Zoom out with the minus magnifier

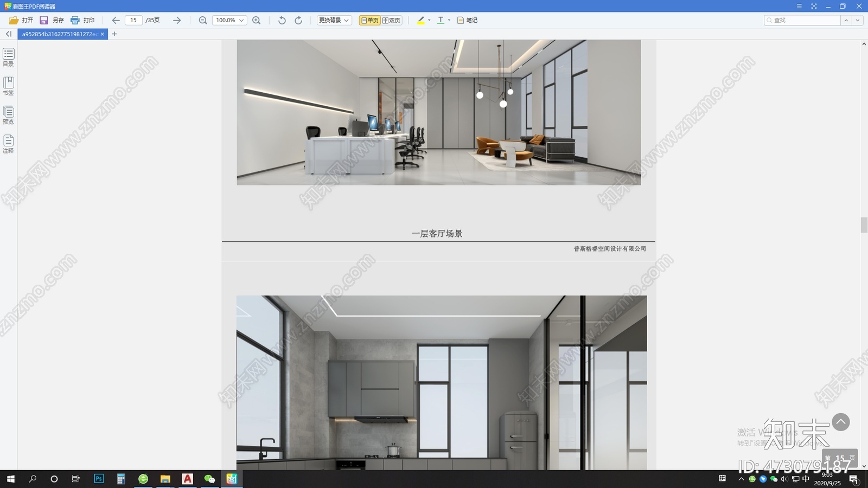pos(203,20)
